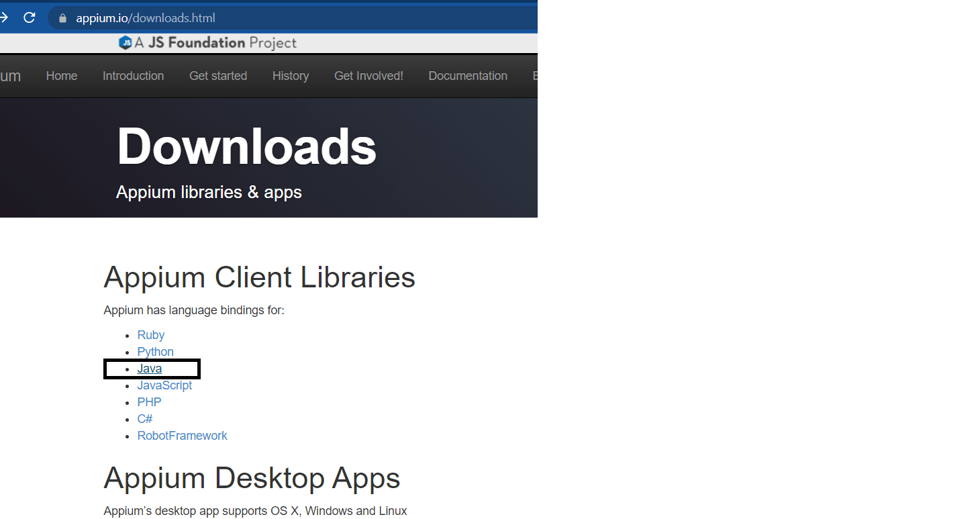Open the Home menu item
Image resolution: width=980 pixels, height=519 pixels.
click(61, 76)
